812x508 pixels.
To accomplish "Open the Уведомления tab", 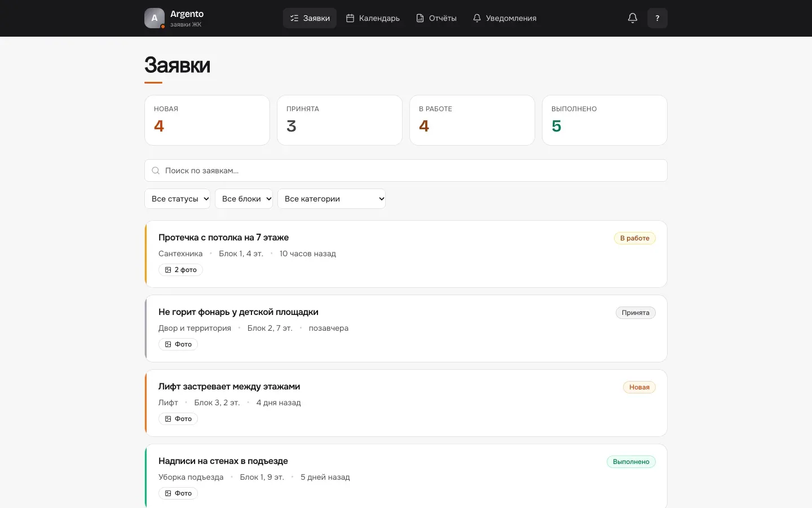I will (x=505, y=18).
